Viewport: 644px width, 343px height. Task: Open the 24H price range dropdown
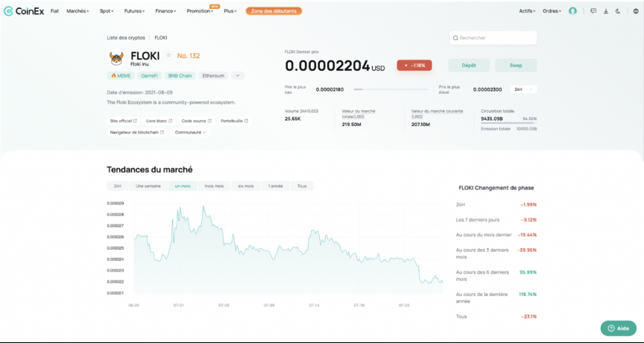tap(523, 89)
